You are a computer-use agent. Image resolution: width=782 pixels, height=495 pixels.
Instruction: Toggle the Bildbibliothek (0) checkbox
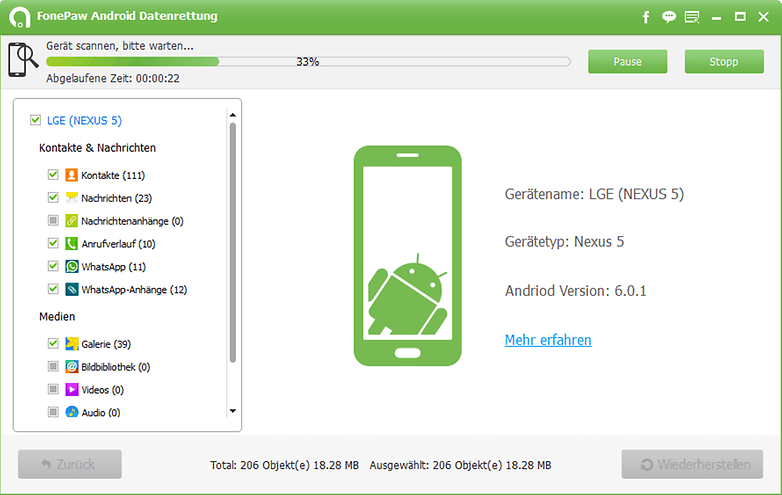tap(53, 366)
